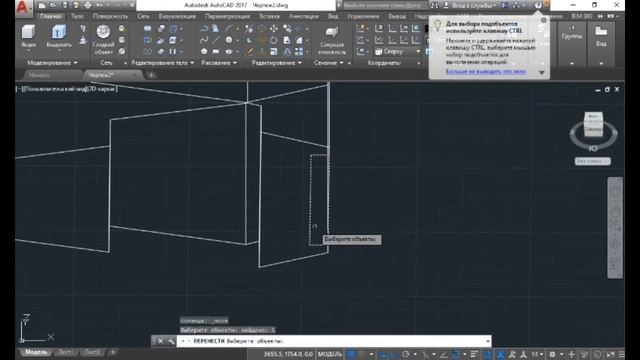Click the lightbulb icon in tooltip

coord(437,25)
